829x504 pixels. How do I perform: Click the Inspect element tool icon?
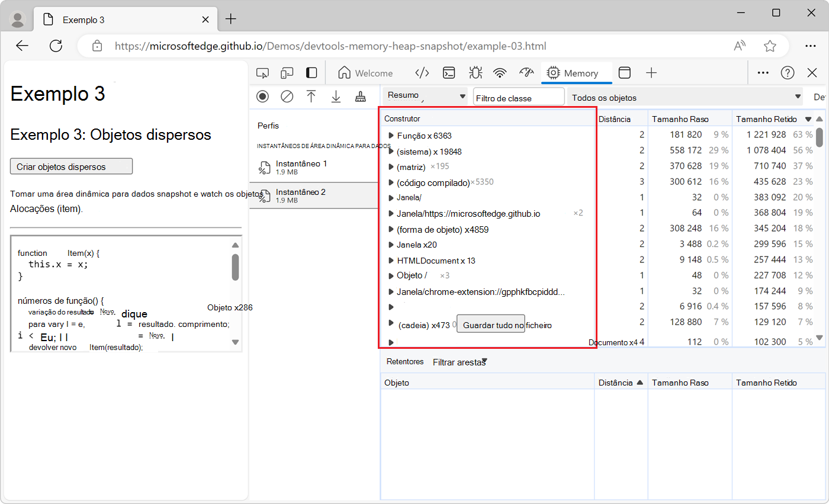point(262,73)
